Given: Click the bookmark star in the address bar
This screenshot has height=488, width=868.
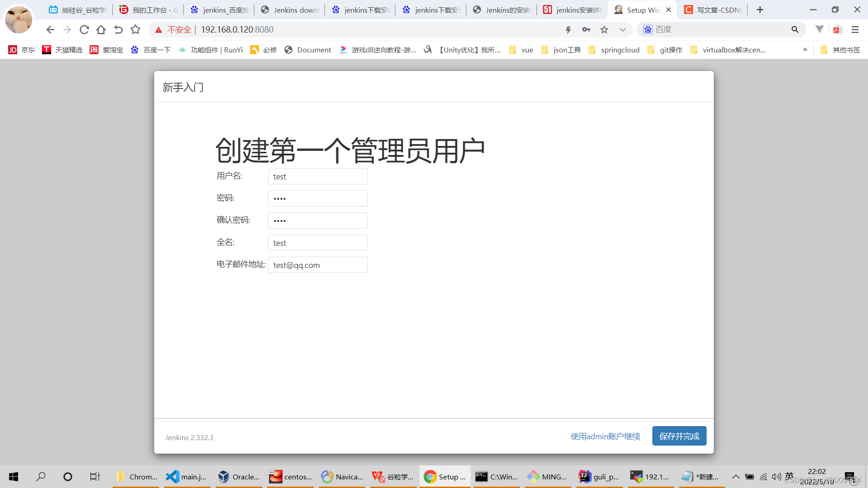Looking at the screenshot, I should tap(604, 29).
